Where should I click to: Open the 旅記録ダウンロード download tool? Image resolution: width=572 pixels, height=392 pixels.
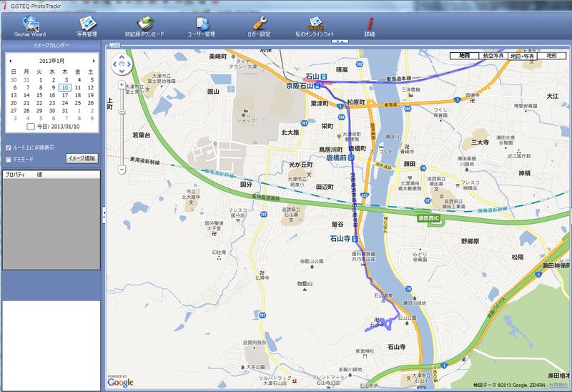click(144, 26)
